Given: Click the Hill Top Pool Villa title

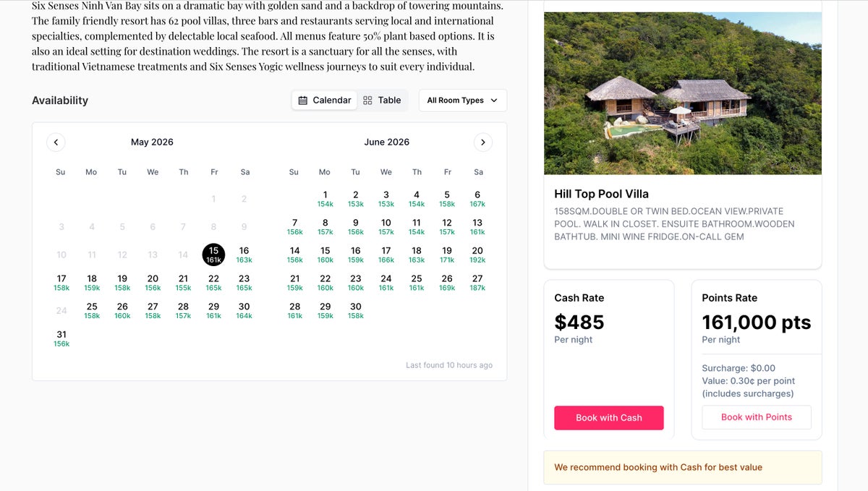Looking at the screenshot, I should pos(601,194).
